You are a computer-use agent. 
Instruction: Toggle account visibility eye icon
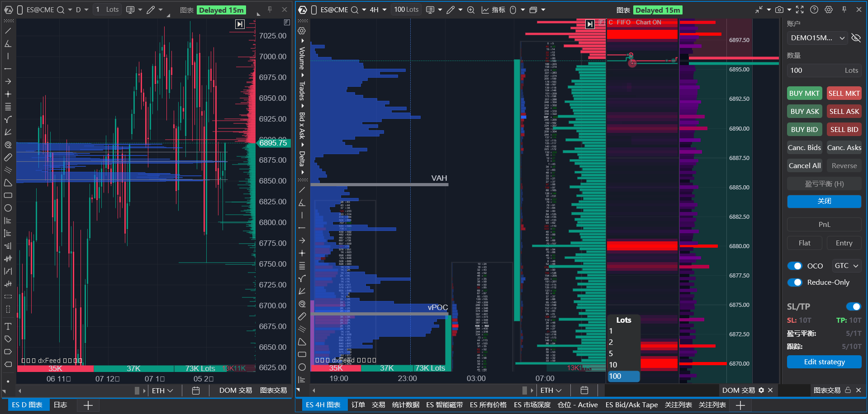click(x=856, y=38)
